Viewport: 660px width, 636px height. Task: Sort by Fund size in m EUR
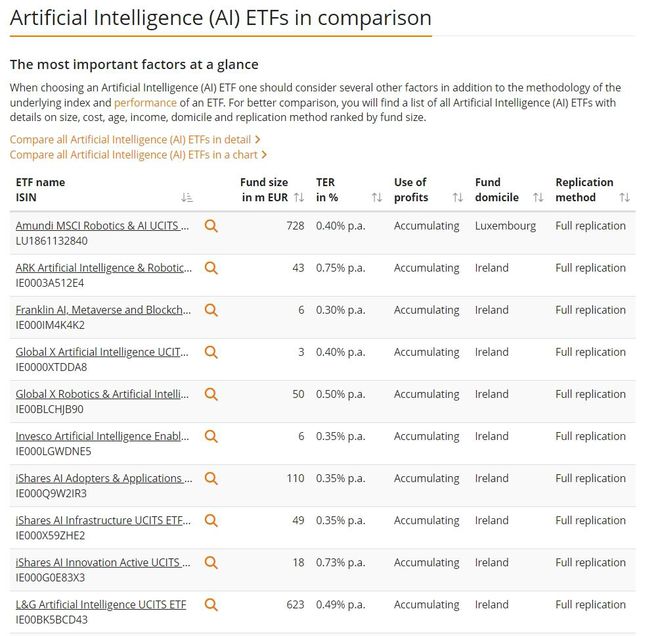[x=299, y=197]
